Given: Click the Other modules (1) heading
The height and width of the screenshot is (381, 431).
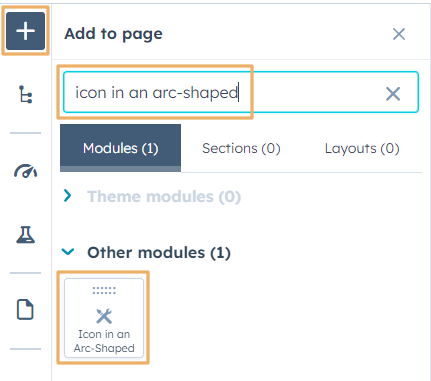Looking at the screenshot, I should 159,253.
